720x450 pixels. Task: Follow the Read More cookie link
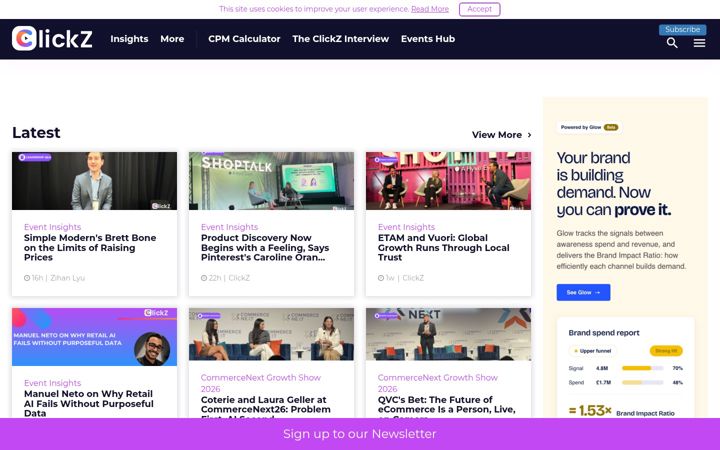(430, 9)
